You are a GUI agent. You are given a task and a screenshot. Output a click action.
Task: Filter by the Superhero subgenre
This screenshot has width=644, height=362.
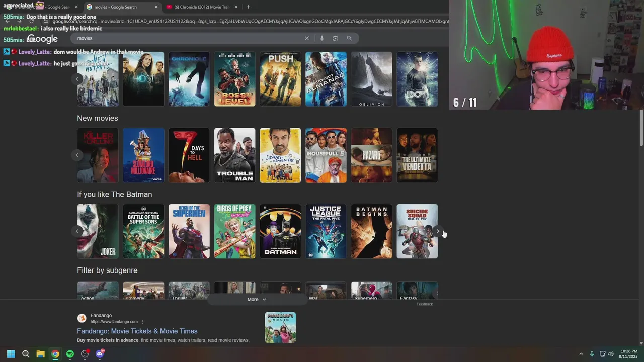(371, 291)
